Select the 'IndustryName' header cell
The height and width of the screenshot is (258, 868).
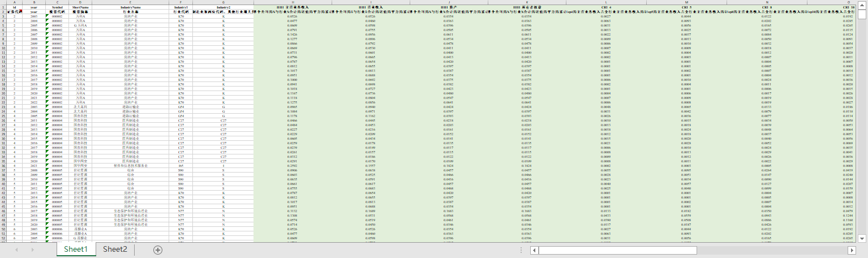click(131, 7)
